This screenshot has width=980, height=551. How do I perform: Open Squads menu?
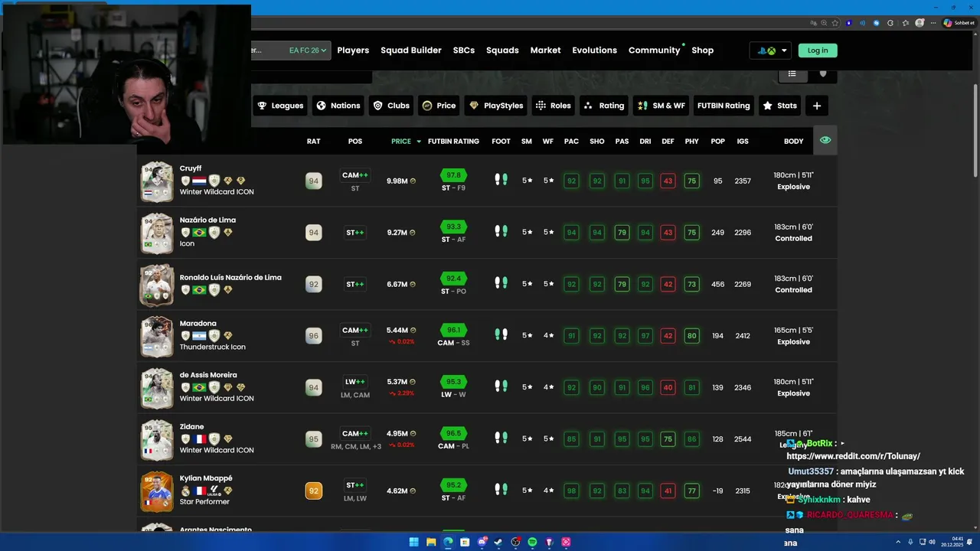point(502,51)
